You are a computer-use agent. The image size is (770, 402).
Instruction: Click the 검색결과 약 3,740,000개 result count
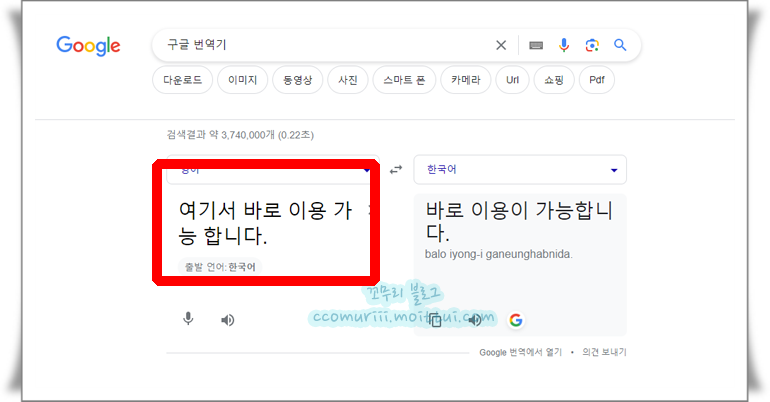coord(240,134)
